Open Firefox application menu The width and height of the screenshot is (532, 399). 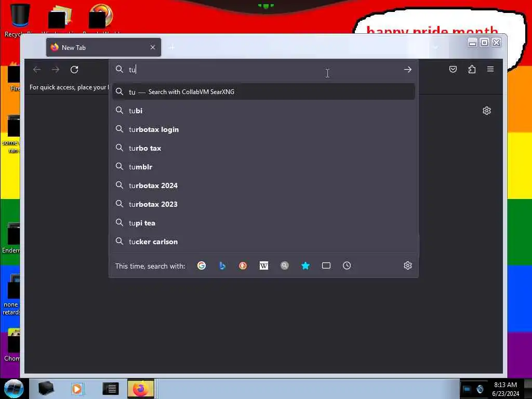coord(490,69)
